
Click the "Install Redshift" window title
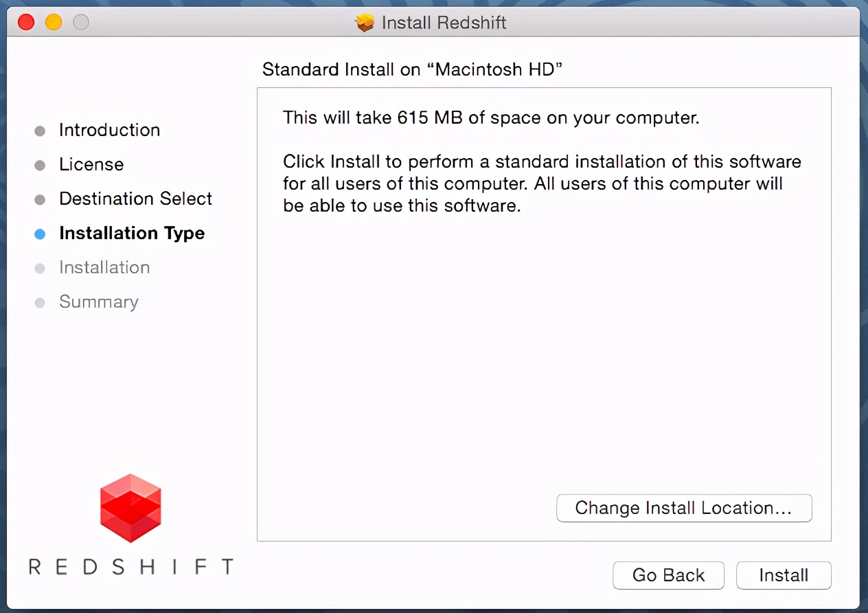point(444,23)
